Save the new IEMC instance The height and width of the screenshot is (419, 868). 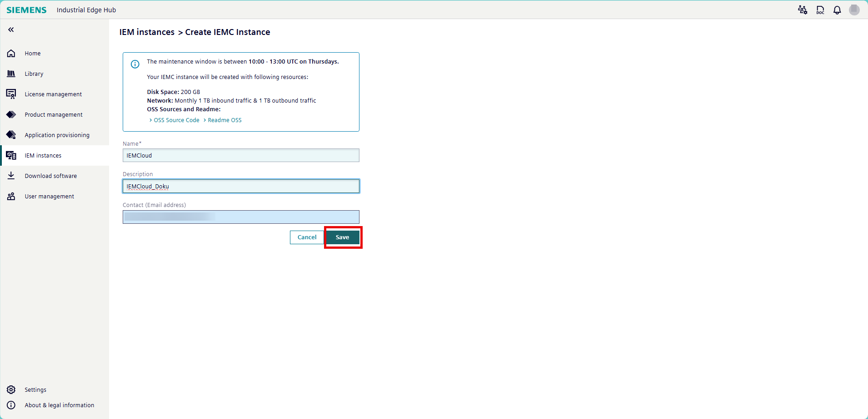(x=342, y=237)
